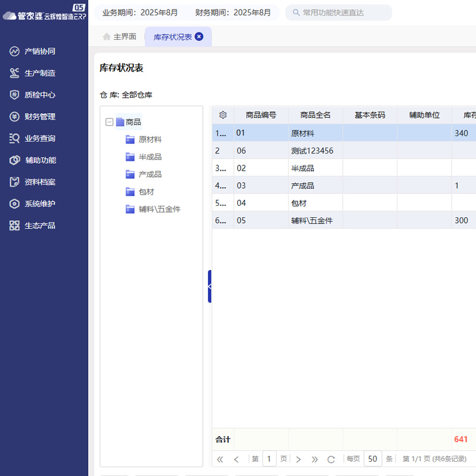Select table cell 产成品 in row 03
The image size is (476, 476).
point(315,186)
